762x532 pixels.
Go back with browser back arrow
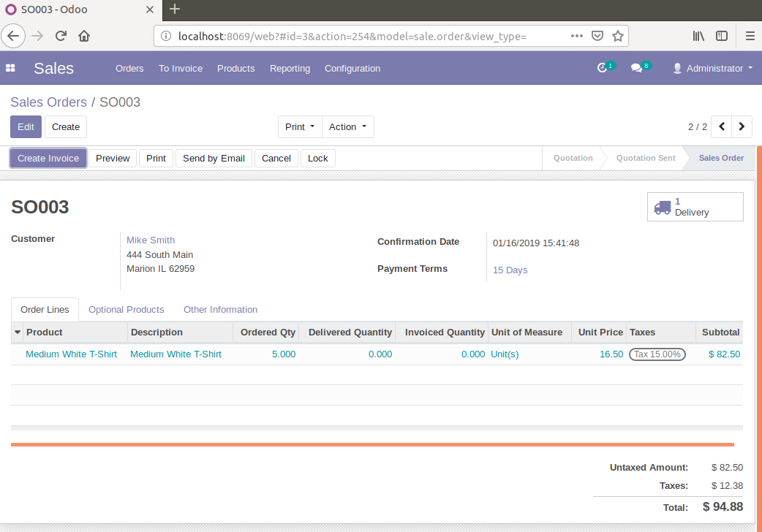tap(13, 36)
